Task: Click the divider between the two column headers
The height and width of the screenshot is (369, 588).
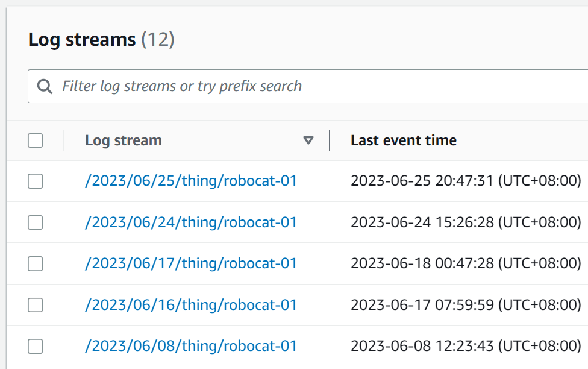Action: pyautogui.click(x=330, y=140)
